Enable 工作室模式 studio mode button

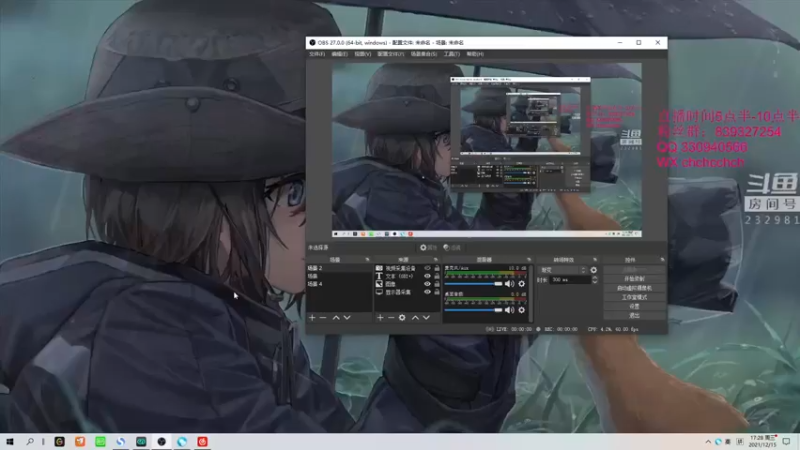634,297
